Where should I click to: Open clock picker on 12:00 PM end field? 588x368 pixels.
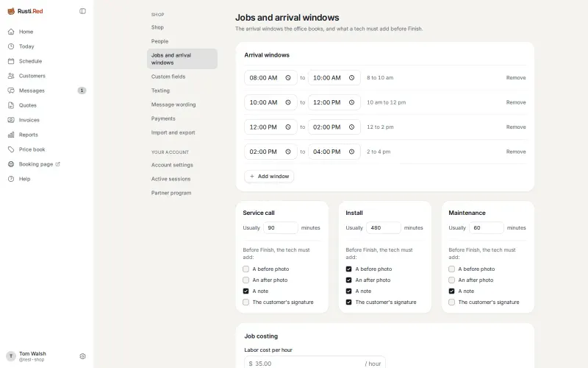pyautogui.click(x=352, y=102)
